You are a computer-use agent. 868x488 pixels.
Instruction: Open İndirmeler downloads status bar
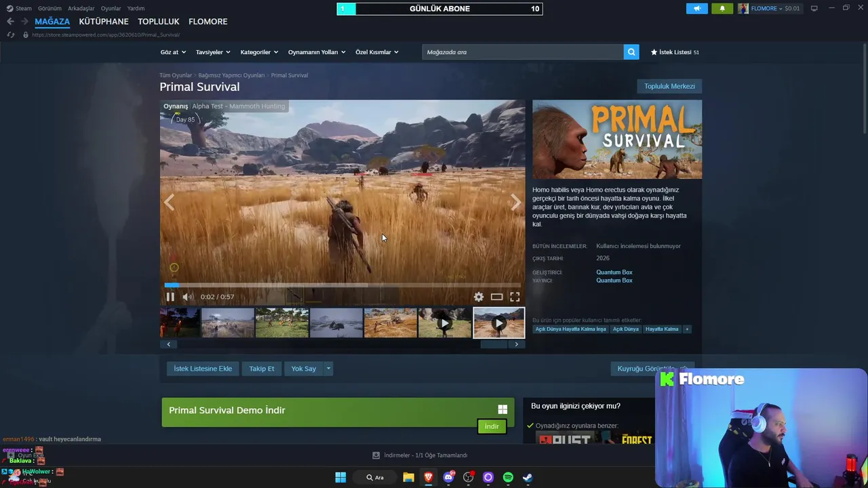pos(420,455)
